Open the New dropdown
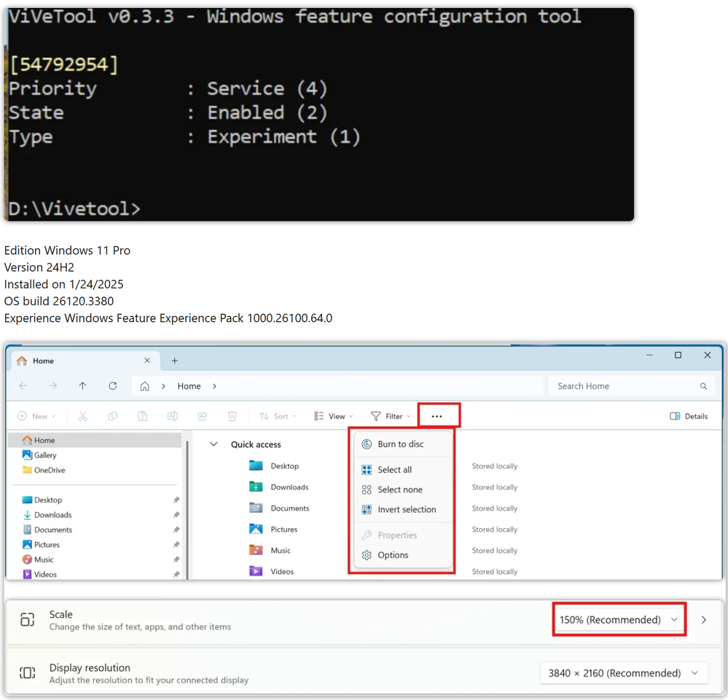Image resolution: width=728 pixels, height=700 pixels. (x=36, y=417)
